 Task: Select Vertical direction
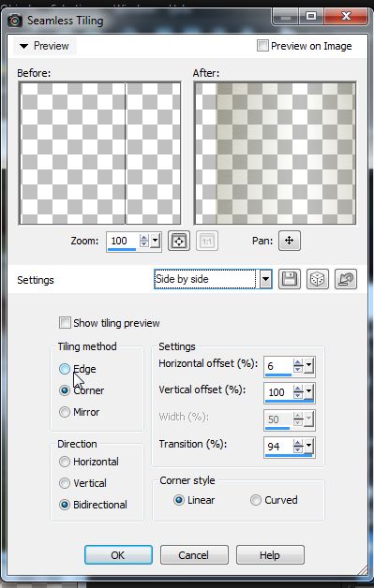(x=65, y=483)
